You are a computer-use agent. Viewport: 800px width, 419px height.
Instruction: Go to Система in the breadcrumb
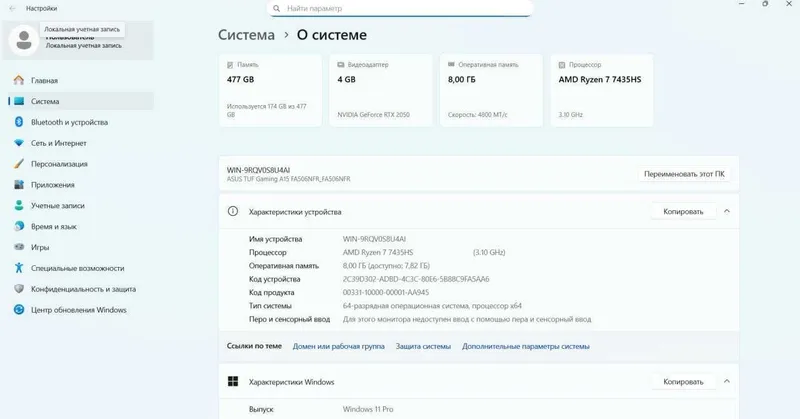click(x=246, y=35)
